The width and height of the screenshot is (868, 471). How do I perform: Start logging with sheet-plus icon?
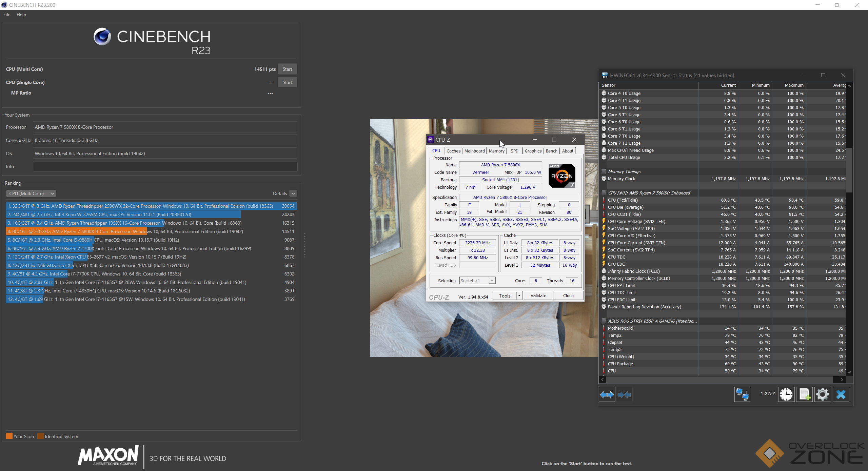pos(804,394)
